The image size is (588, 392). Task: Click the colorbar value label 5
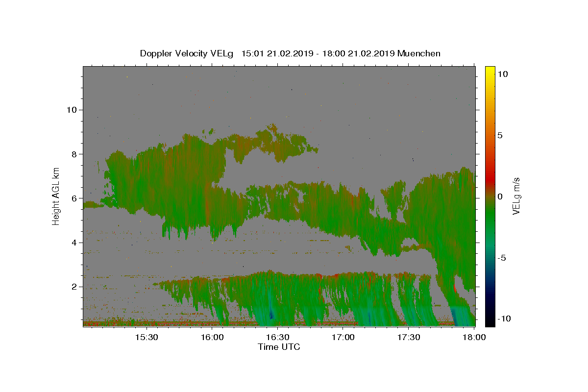click(500, 135)
